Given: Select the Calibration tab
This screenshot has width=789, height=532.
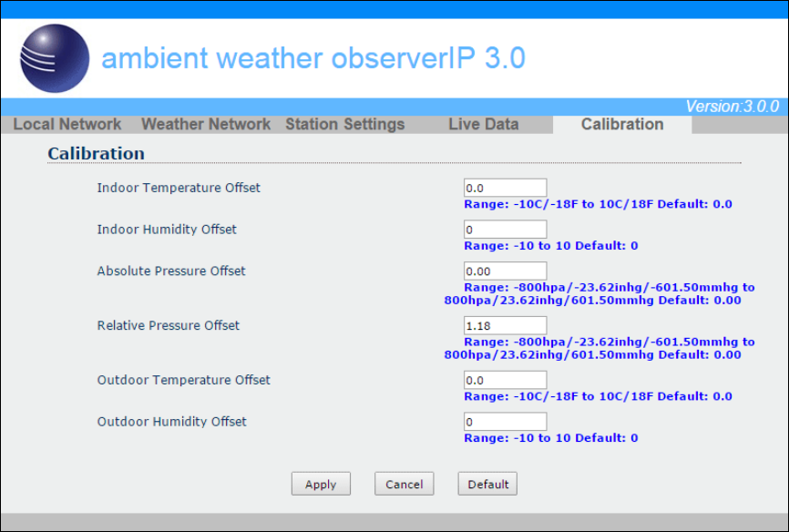Looking at the screenshot, I should pos(622,124).
